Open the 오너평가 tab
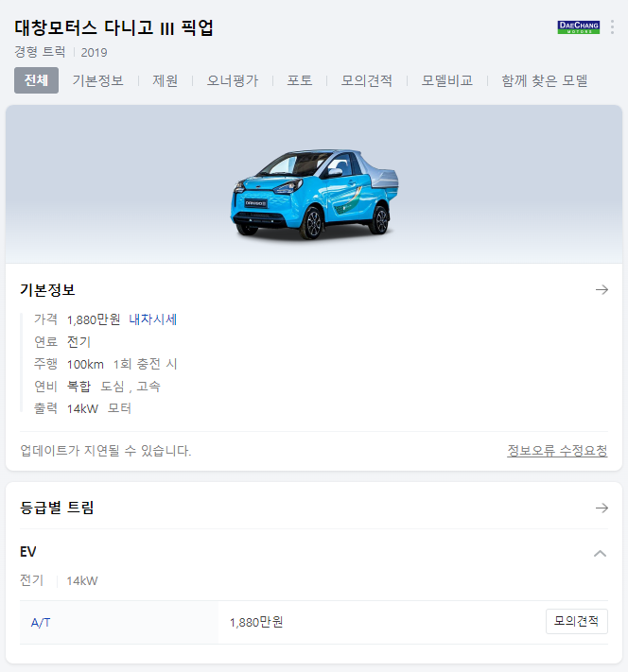 click(x=233, y=80)
